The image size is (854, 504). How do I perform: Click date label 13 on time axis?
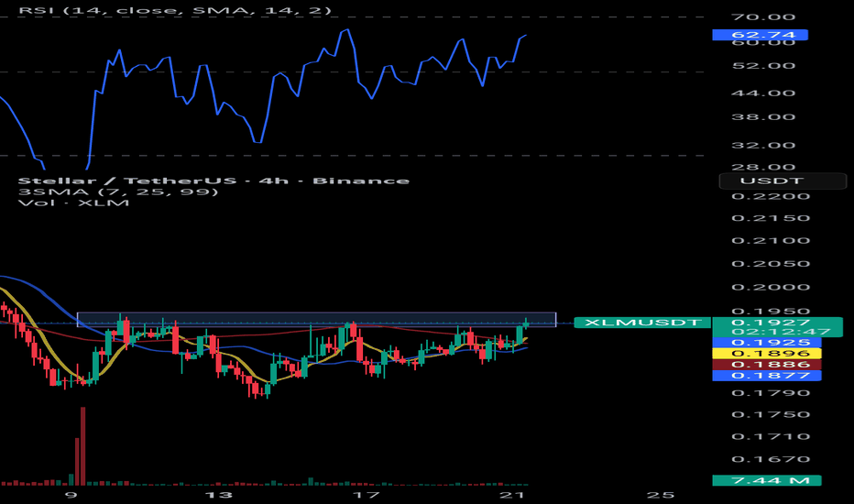click(x=219, y=495)
